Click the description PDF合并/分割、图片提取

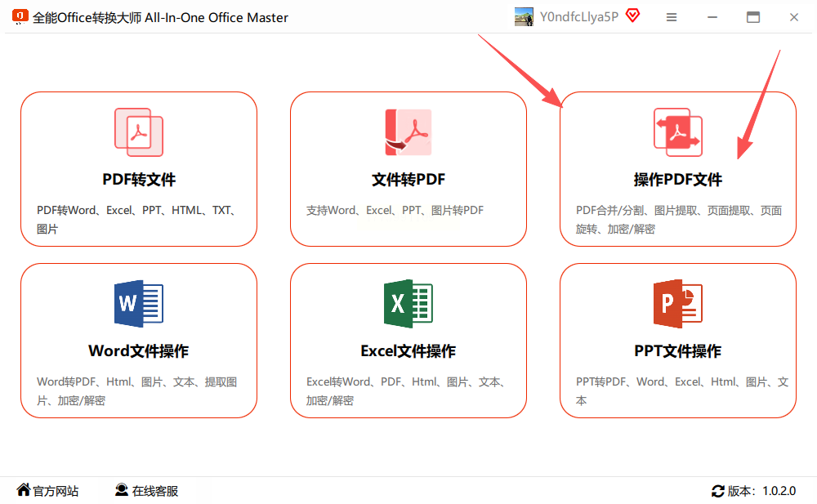[x=679, y=220]
